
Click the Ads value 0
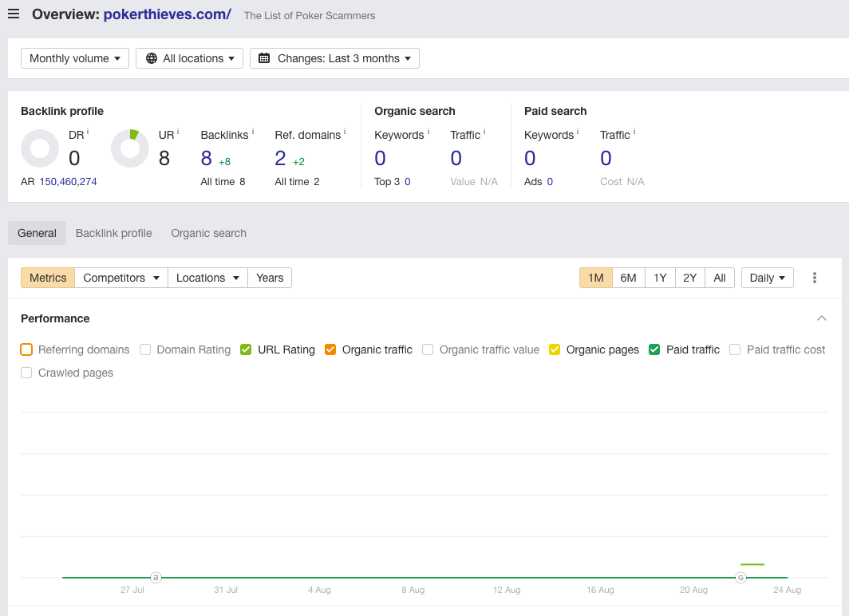coord(550,182)
